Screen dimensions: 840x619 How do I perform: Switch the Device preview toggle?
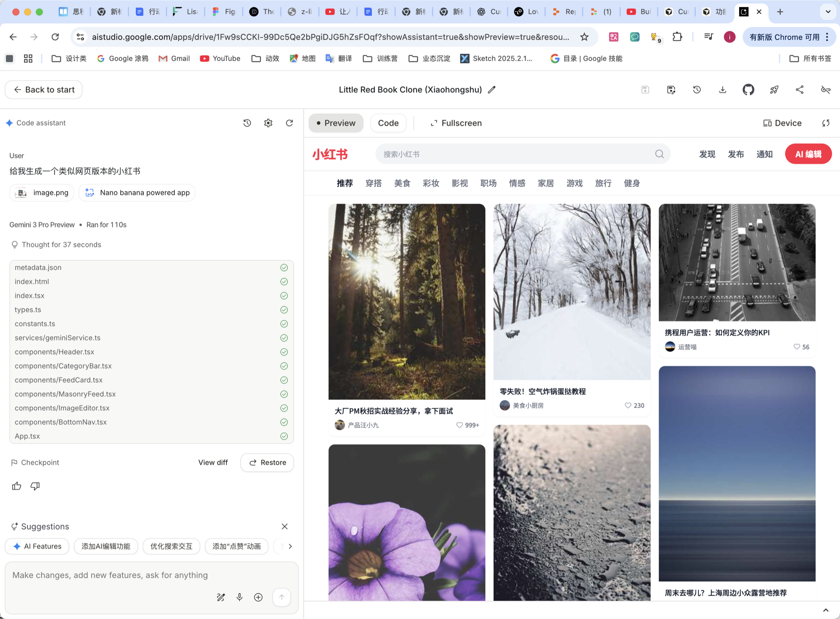point(782,123)
